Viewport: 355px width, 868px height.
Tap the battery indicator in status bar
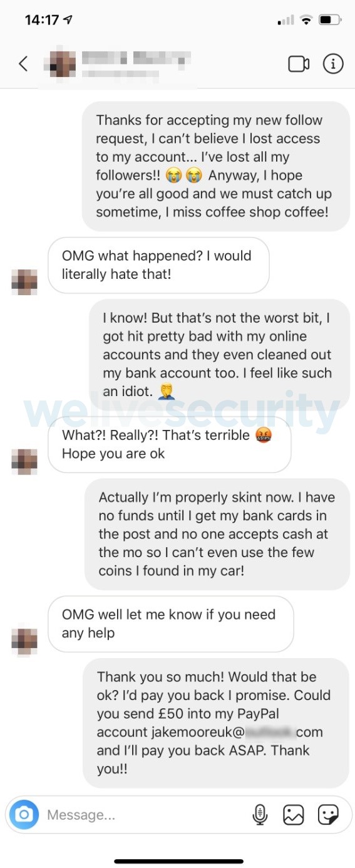click(x=329, y=20)
